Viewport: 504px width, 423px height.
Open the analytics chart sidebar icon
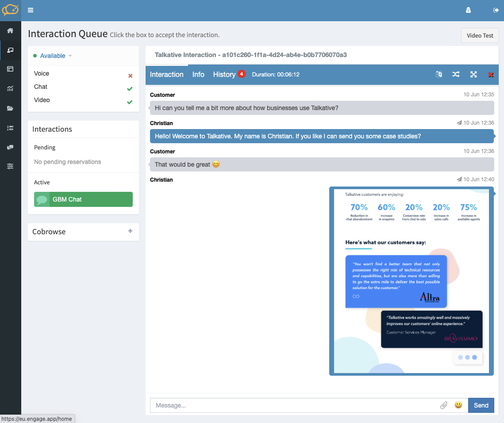pos(10,89)
